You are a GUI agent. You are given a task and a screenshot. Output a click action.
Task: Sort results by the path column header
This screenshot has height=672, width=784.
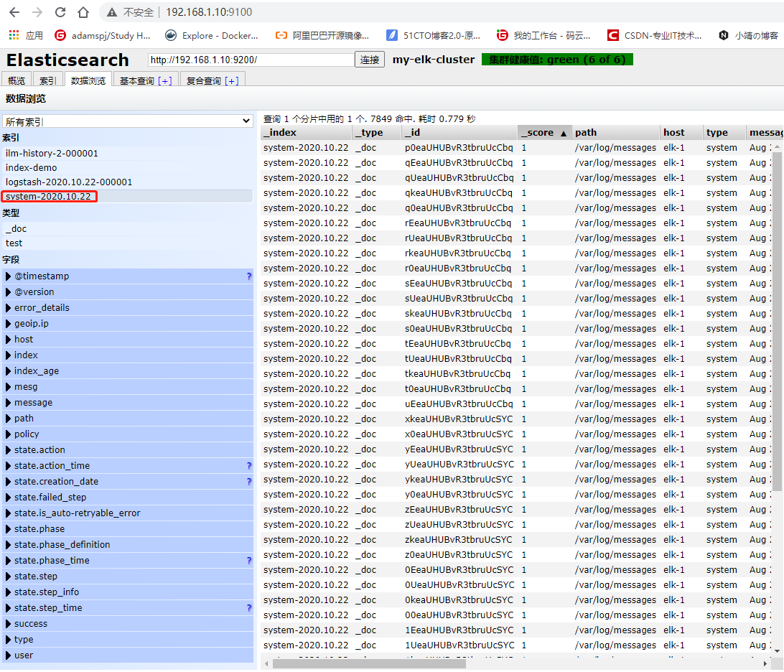pyautogui.click(x=615, y=133)
